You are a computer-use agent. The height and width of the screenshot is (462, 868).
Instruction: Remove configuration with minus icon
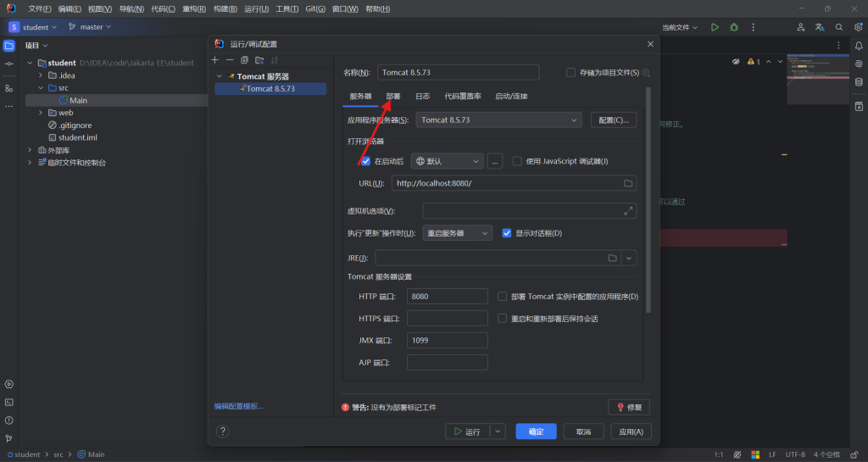(x=230, y=59)
